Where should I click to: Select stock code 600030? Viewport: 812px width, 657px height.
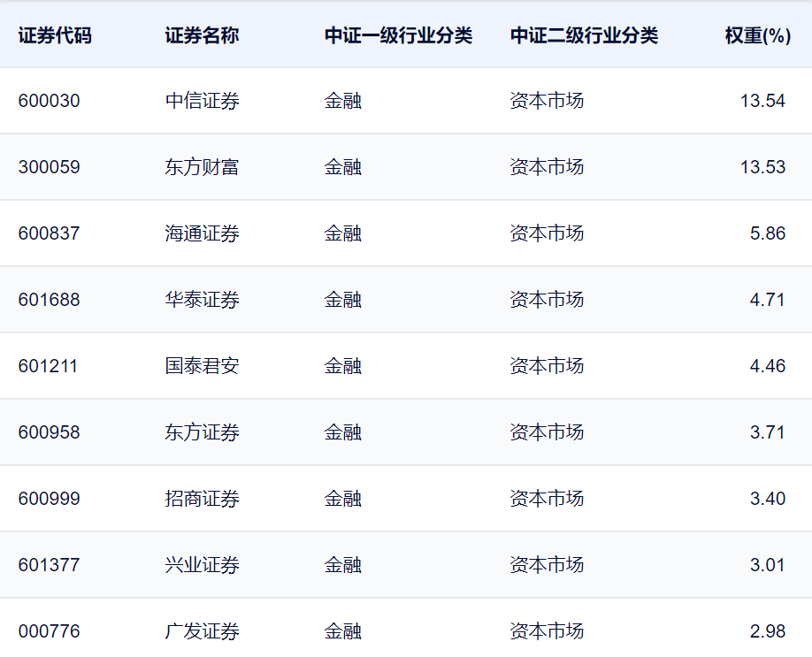click(50, 101)
